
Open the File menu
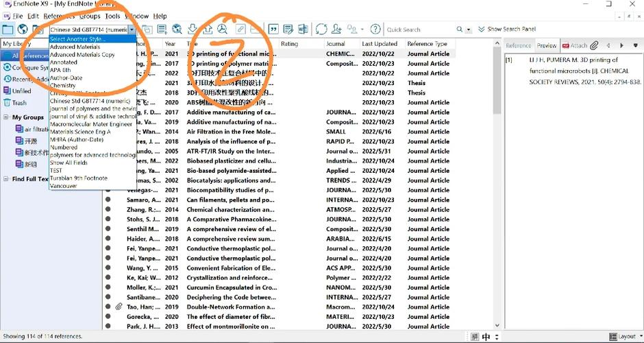[18, 16]
